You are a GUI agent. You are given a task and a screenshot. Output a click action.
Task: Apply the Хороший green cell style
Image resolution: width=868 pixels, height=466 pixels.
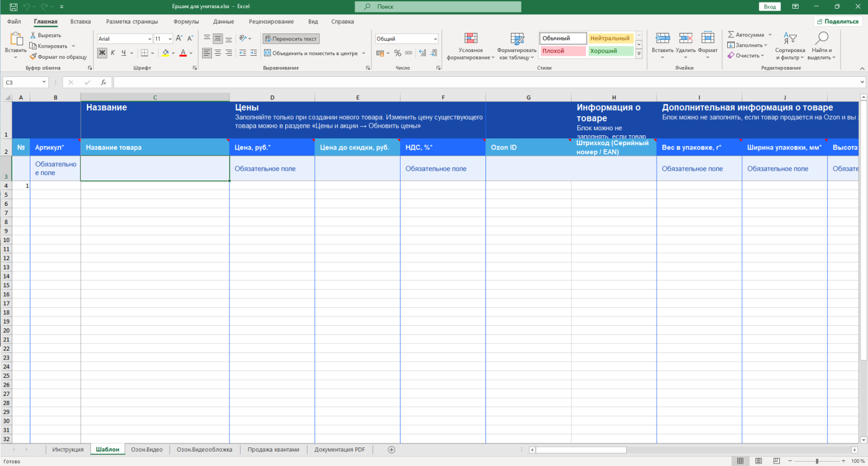coord(611,51)
